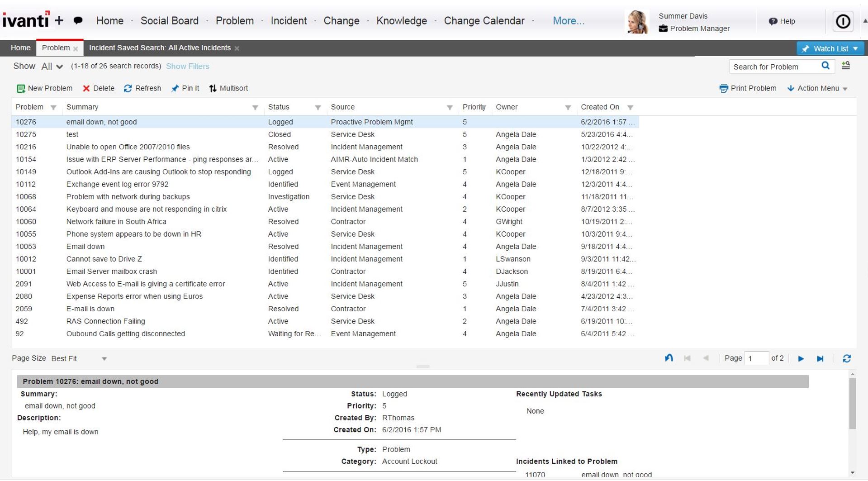Screen dimensions: 868x481
Task: Expand the Action Menu dropdown
Action: click(817, 88)
